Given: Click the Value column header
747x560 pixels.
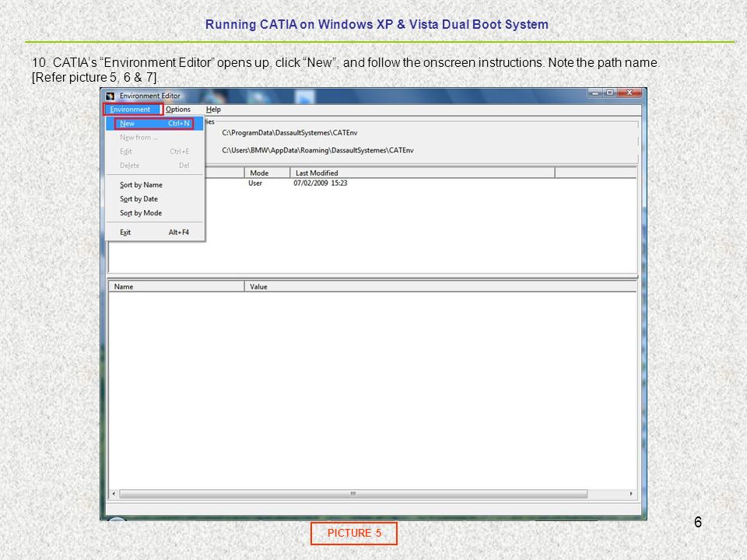Looking at the screenshot, I should pos(440,287).
